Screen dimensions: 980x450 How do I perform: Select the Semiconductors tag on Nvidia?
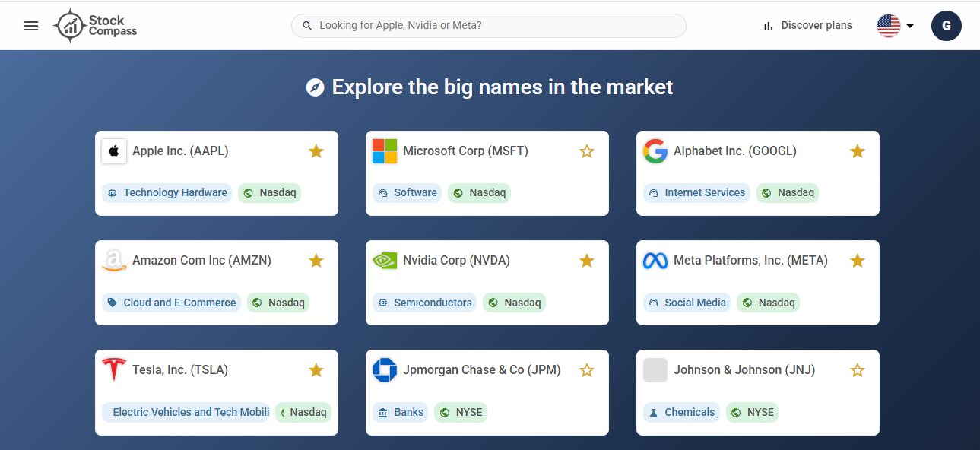[425, 303]
